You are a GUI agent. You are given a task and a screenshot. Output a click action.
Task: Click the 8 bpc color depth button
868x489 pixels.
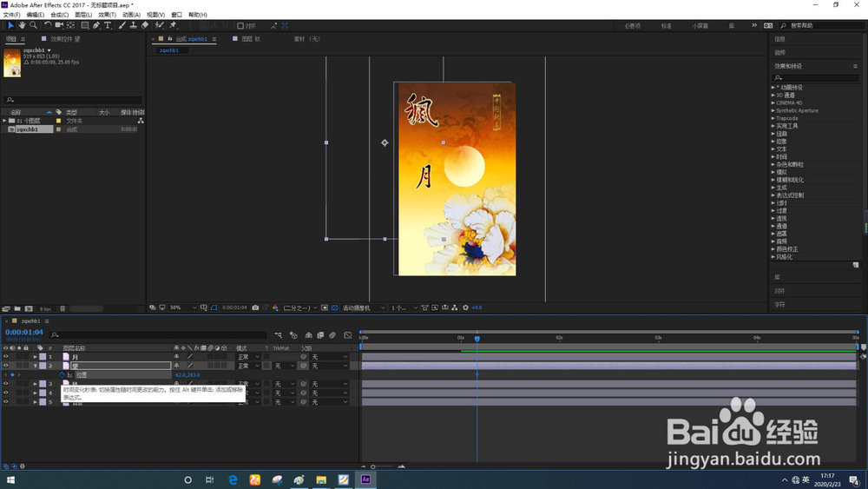click(45, 308)
